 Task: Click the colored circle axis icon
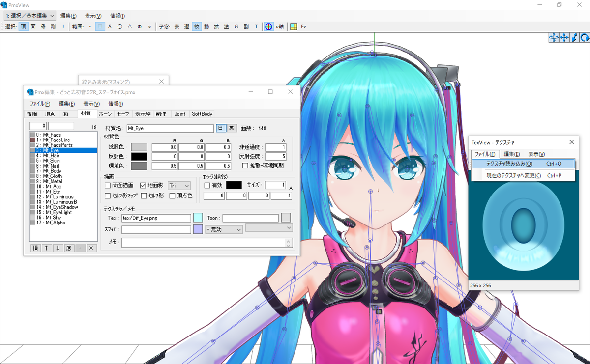pos(269,27)
